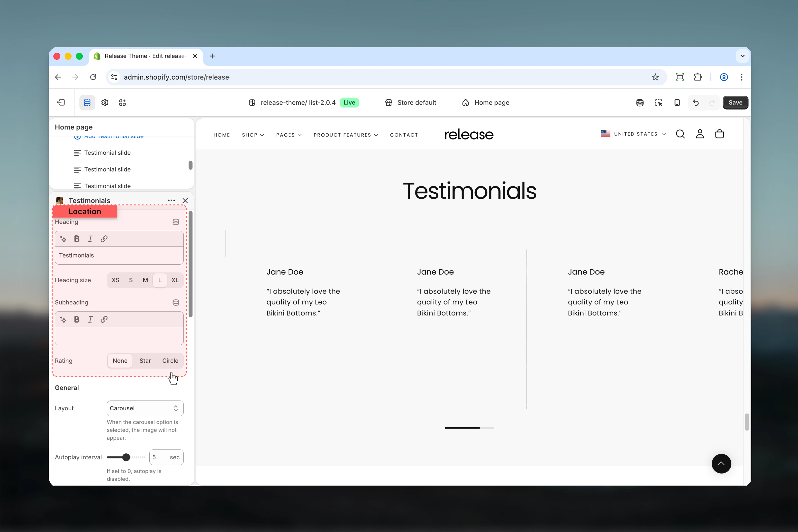Open the Sections panel icon

[87, 102]
